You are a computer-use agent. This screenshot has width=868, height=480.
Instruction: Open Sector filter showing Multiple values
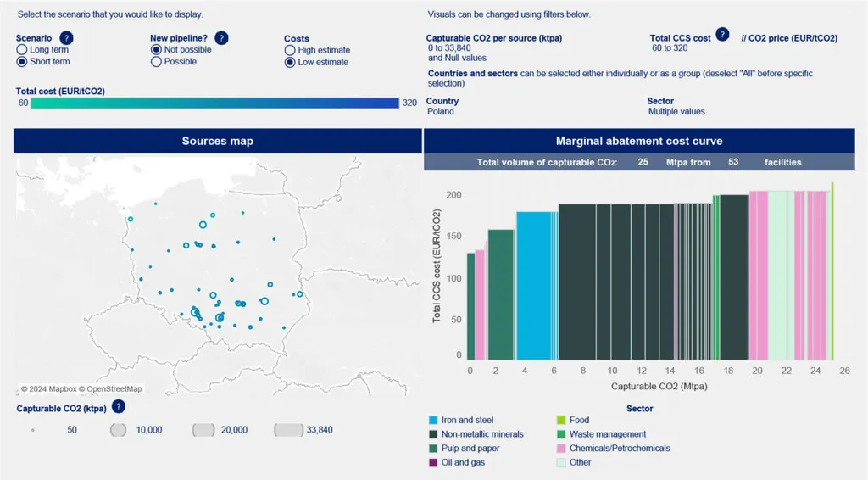(x=676, y=112)
